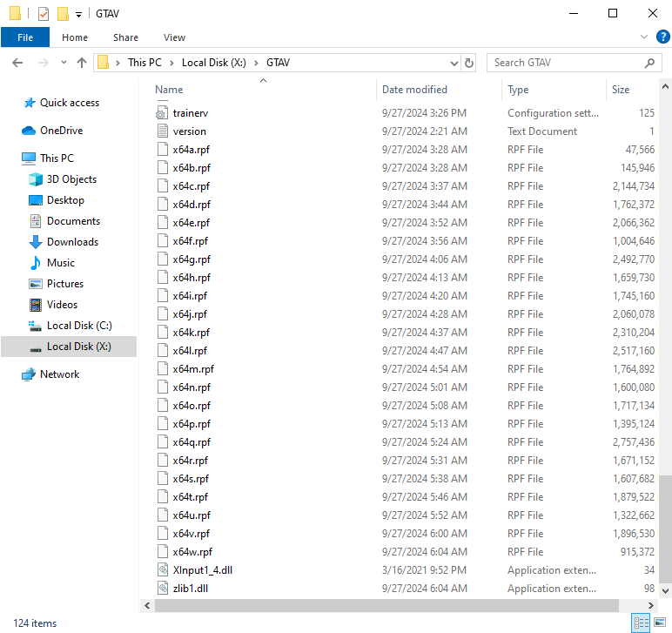Expand the chevron after This PC breadcrumb
672x633 pixels.
pos(171,63)
